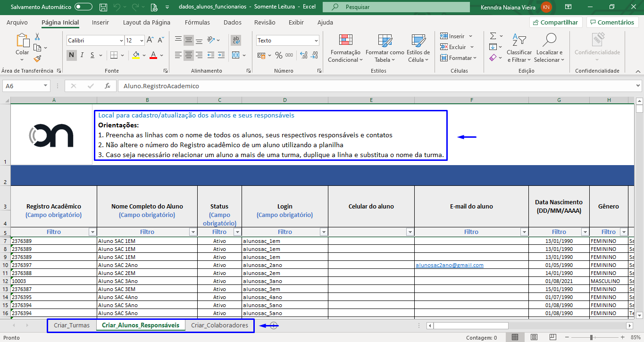
Task: Switch to Criar_Colaboradores sheet tab
Action: point(219,325)
